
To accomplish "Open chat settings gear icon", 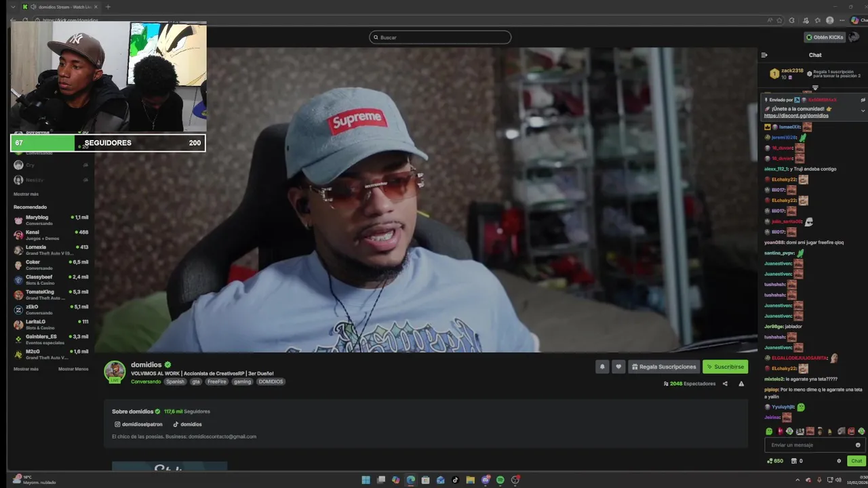I will pyautogui.click(x=839, y=461).
